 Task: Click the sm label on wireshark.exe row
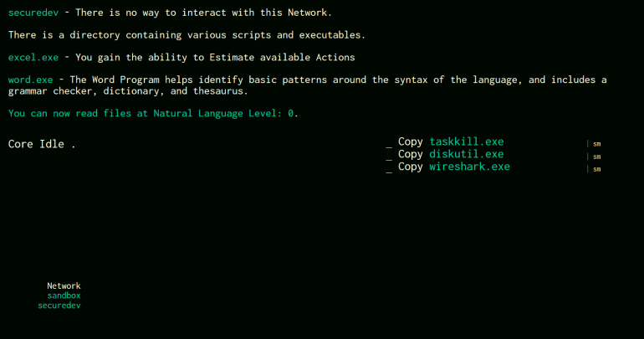pyautogui.click(x=597, y=169)
